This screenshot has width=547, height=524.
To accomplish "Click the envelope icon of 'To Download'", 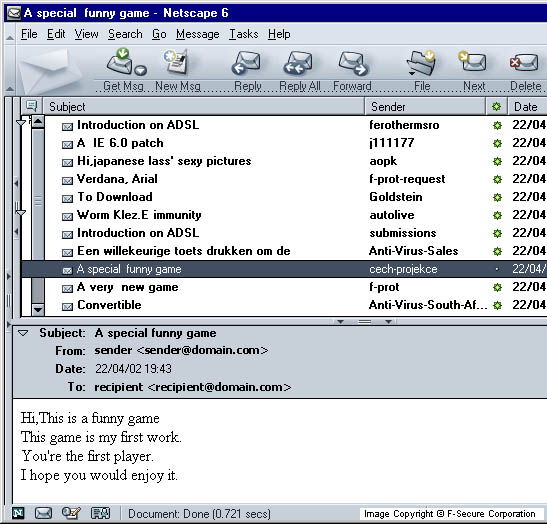I will (x=67, y=199).
